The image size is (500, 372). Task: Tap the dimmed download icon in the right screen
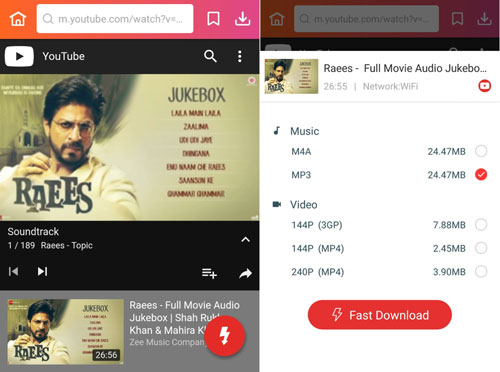click(x=484, y=19)
